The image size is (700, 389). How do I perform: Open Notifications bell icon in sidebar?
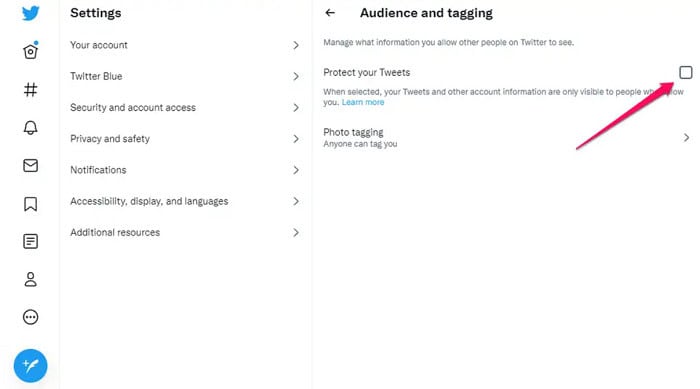point(30,128)
